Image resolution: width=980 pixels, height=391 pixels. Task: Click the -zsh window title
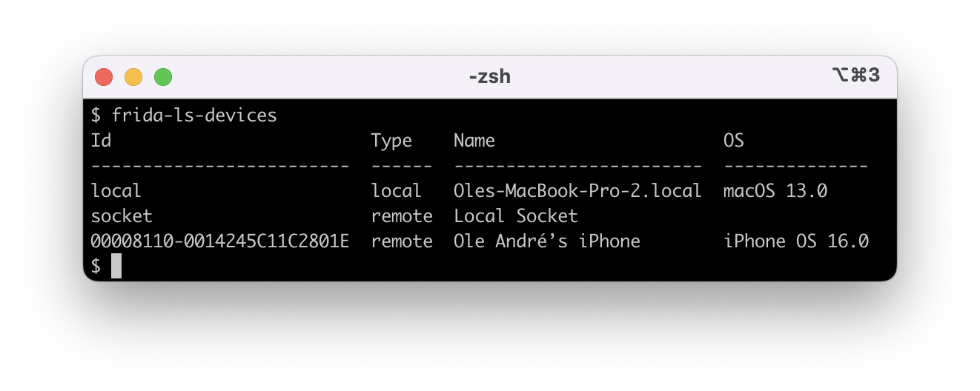[x=490, y=76]
